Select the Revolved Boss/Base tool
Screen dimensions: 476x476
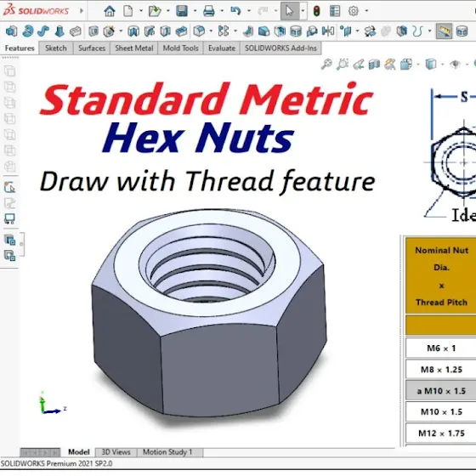coord(27,31)
